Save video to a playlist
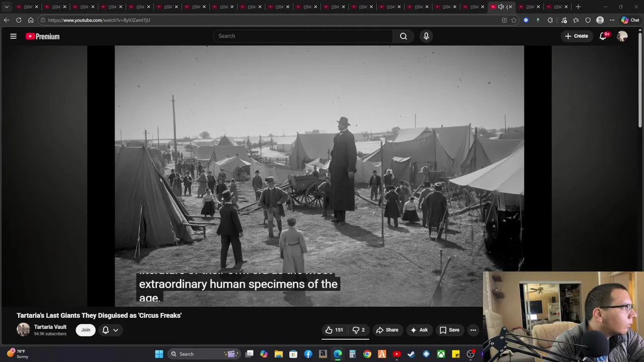Image resolution: width=644 pixels, height=362 pixels. click(449, 330)
